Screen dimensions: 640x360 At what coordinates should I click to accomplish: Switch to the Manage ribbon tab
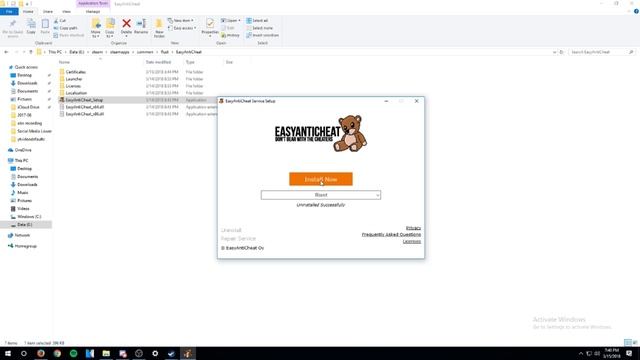93,11
